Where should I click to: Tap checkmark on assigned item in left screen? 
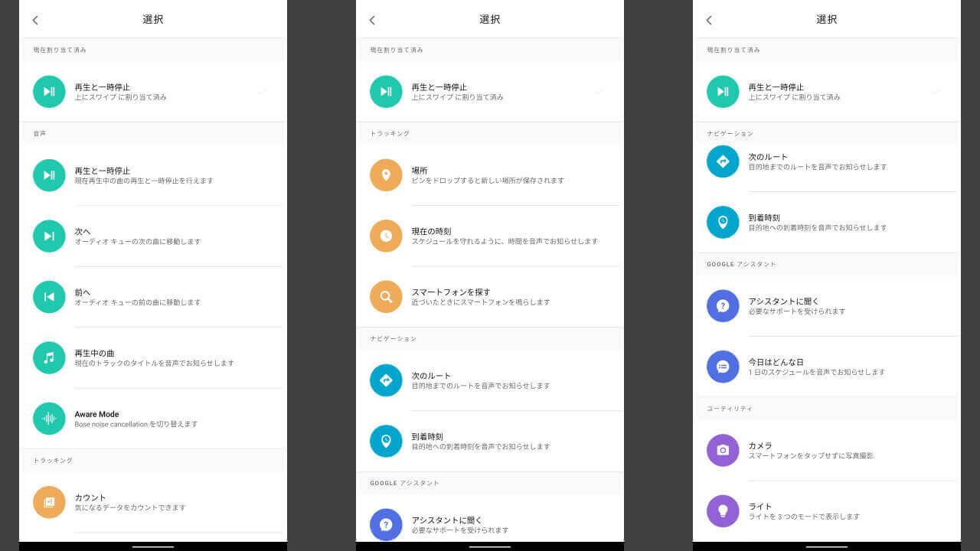pyautogui.click(x=263, y=92)
